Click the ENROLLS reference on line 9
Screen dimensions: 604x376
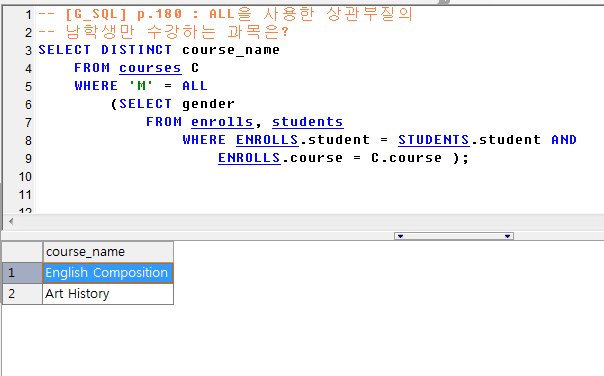(x=249, y=158)
